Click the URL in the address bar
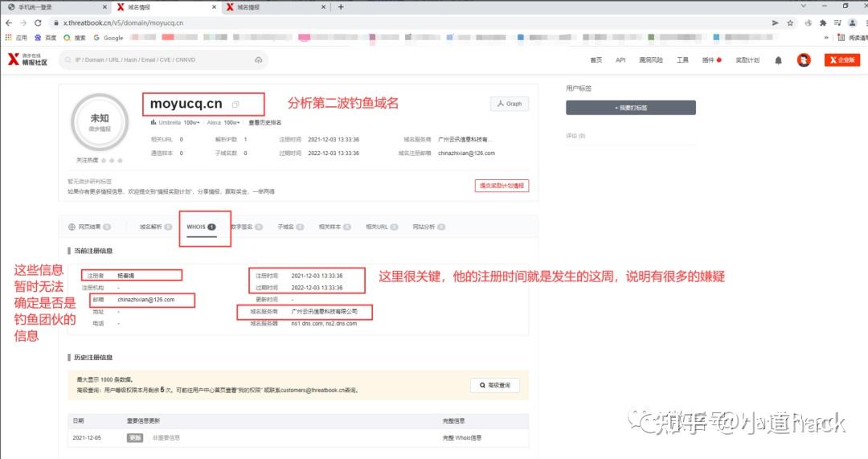This screenshot has width=868, height=459. (123, 23)
